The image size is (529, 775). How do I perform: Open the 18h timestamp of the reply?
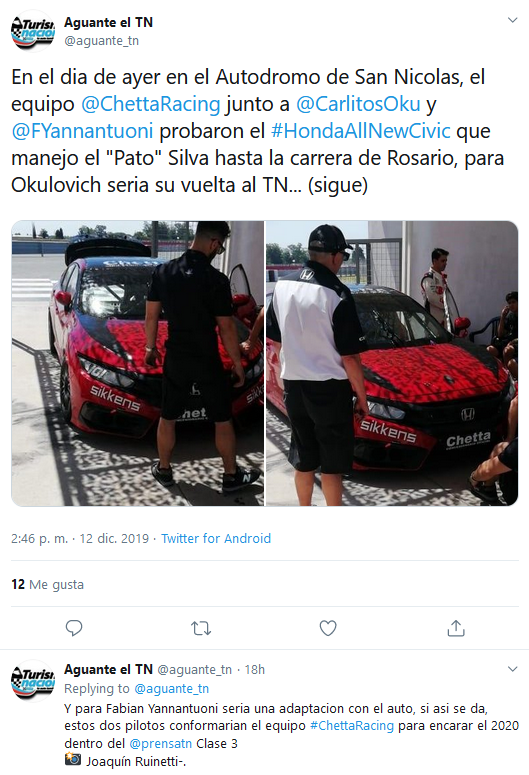coord(255,669)
